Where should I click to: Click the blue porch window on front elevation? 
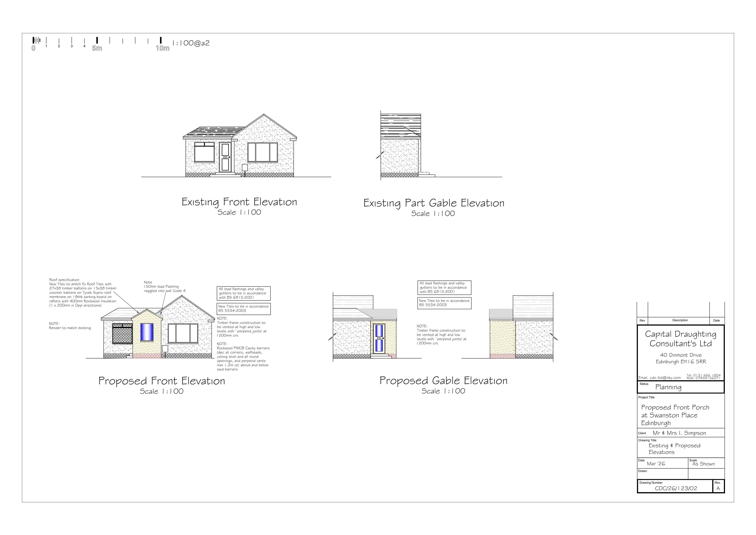[147, 332]
